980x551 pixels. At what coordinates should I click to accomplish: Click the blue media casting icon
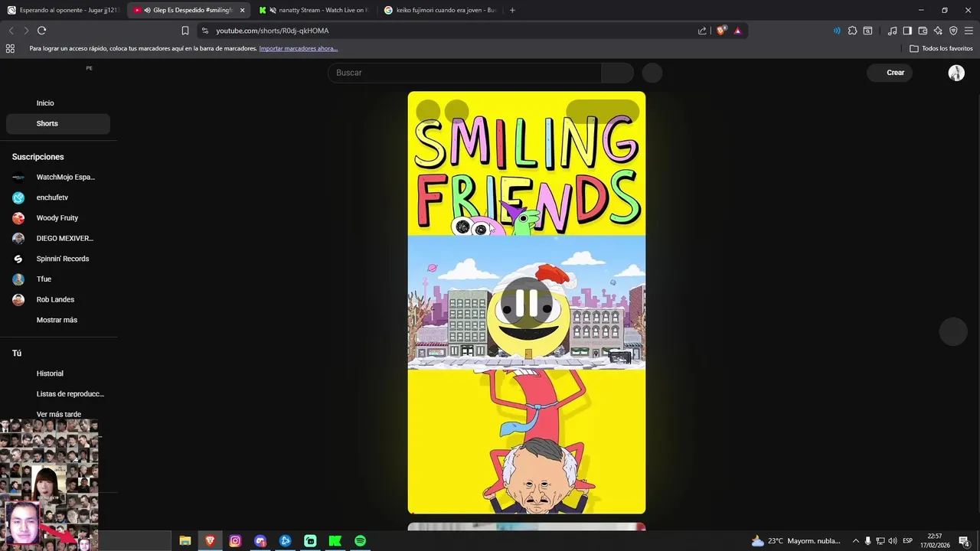(x=836, y=31)
